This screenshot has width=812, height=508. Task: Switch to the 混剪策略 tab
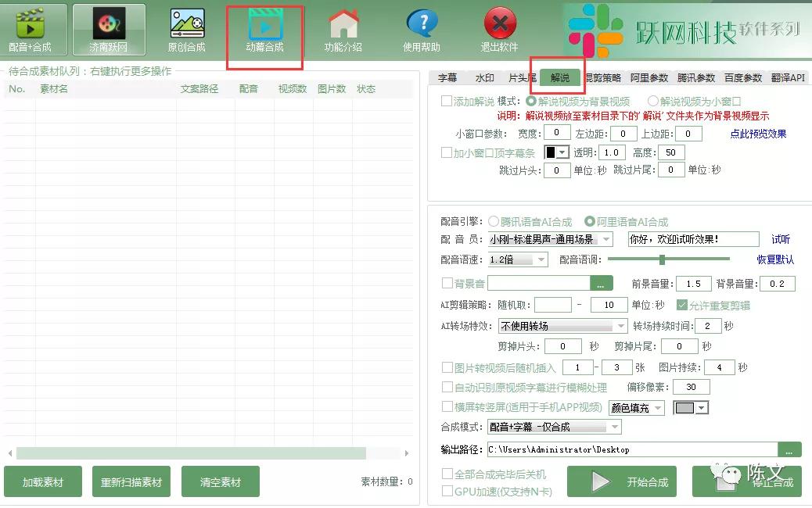603,77
